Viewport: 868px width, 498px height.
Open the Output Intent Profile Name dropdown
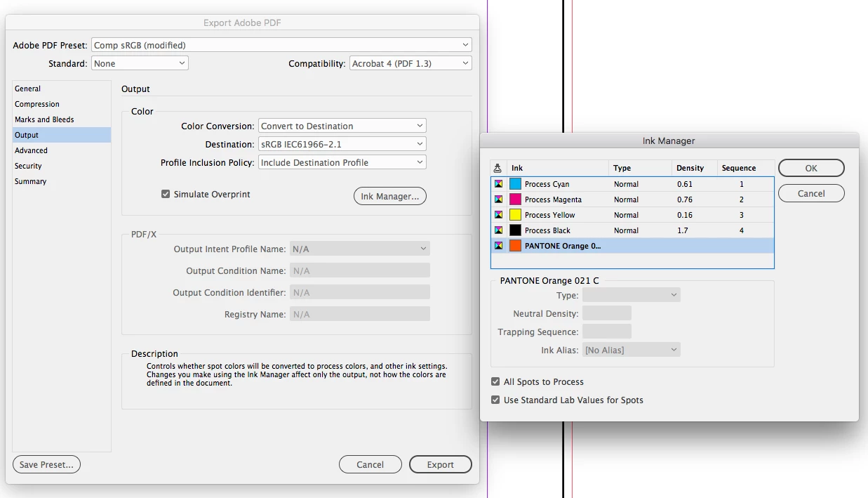pyautogui.click(x=360, y=249)
